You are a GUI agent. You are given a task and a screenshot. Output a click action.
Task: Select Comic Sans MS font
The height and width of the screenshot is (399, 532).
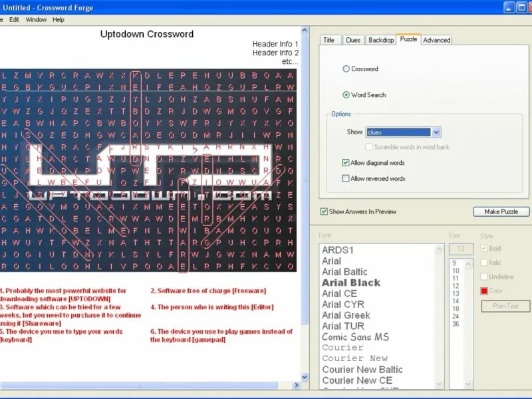click(355, 337)
